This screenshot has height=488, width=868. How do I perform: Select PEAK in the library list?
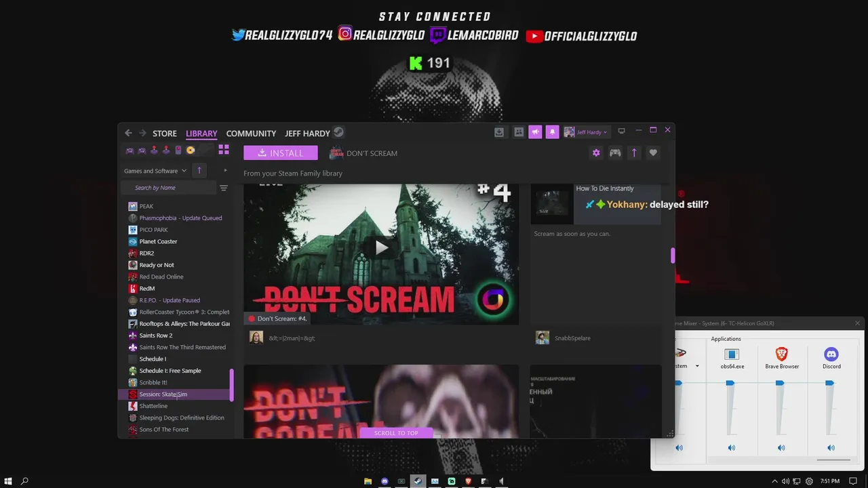[x=146, y=206]
